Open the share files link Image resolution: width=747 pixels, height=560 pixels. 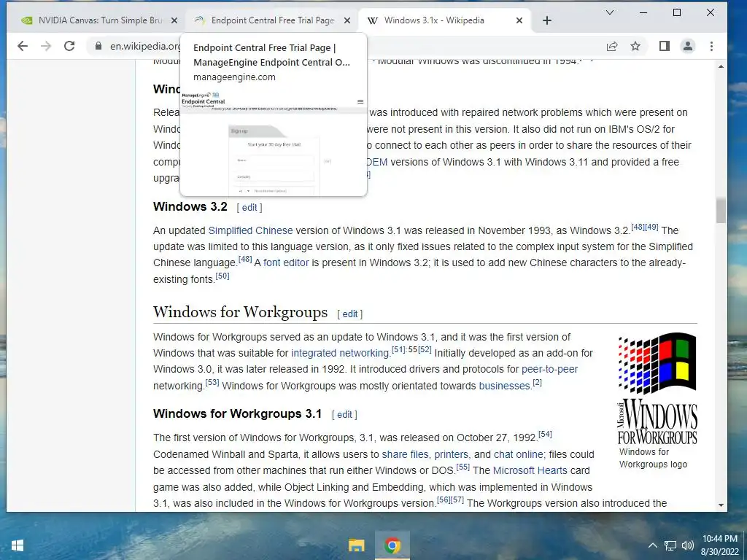pyautogui.click(x=406, y=454)
